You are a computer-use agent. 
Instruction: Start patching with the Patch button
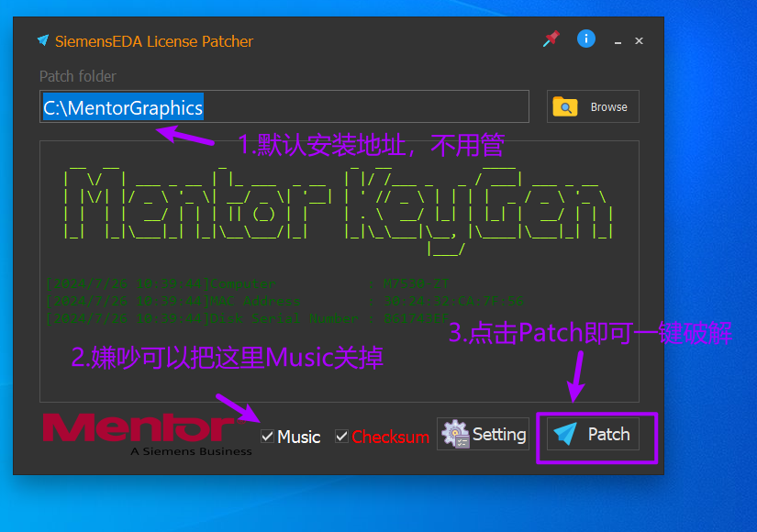593,434
